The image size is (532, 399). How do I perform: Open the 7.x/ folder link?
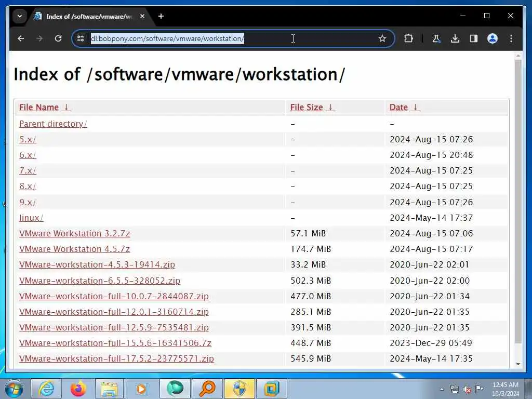tap(28, 170)
